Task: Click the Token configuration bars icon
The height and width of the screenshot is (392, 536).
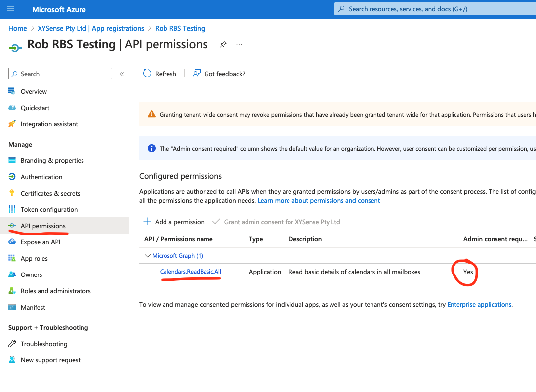Action: (12, 209)
